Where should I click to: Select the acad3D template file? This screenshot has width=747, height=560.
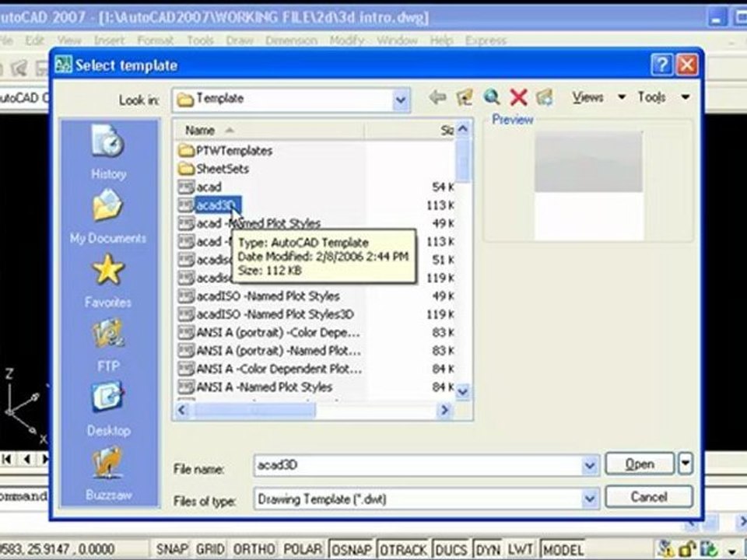tap(209, 205)
